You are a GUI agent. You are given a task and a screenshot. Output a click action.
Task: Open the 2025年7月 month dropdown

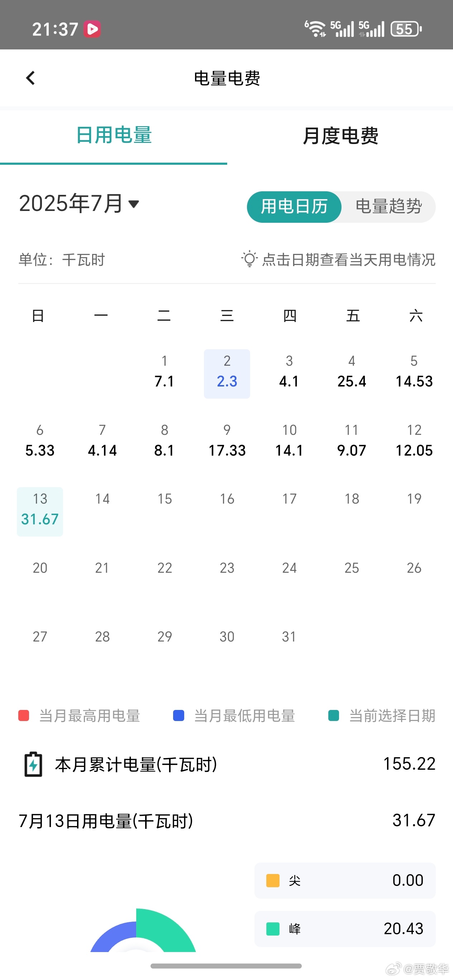pos(79,203)
